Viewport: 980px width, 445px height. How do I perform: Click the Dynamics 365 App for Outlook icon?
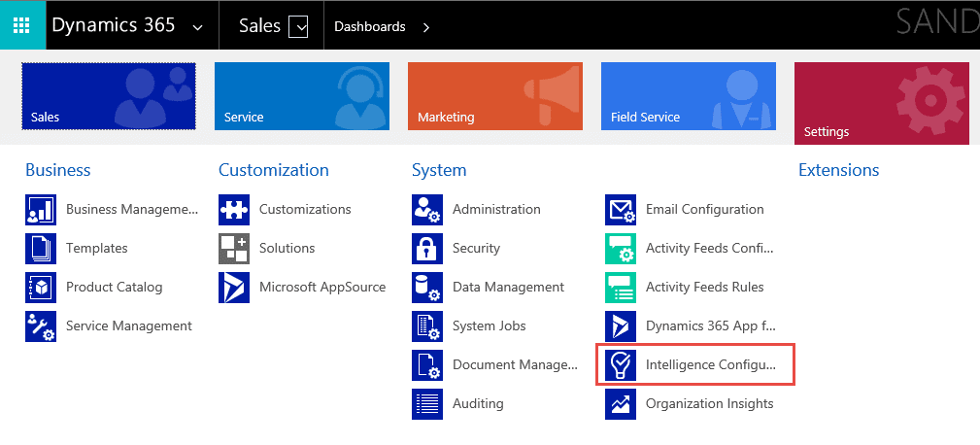coord(621,325)
